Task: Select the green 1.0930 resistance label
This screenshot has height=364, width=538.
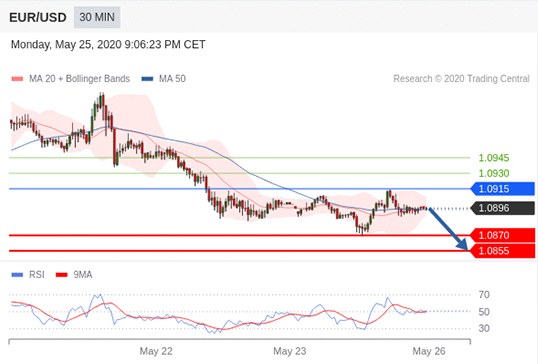Action: tap(494, 173)
